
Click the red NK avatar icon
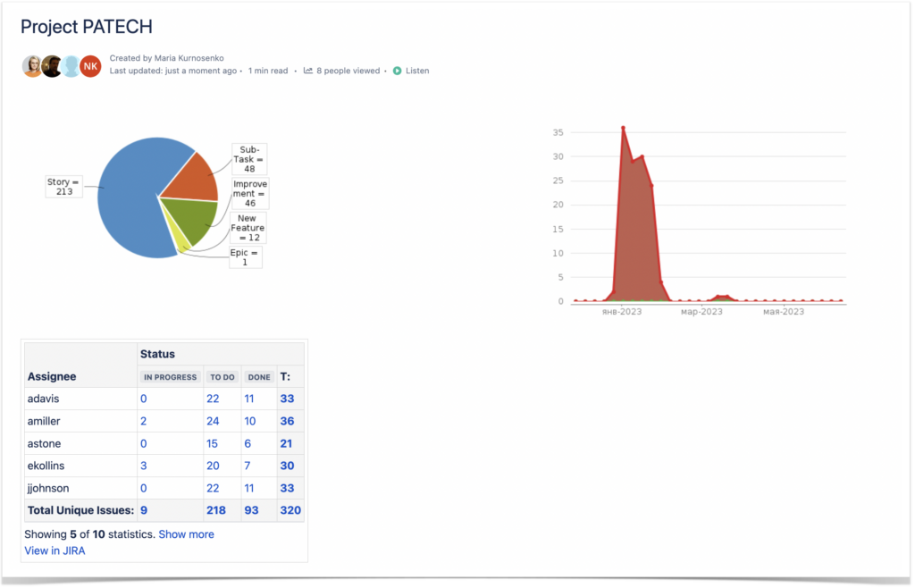pos(89,65)
